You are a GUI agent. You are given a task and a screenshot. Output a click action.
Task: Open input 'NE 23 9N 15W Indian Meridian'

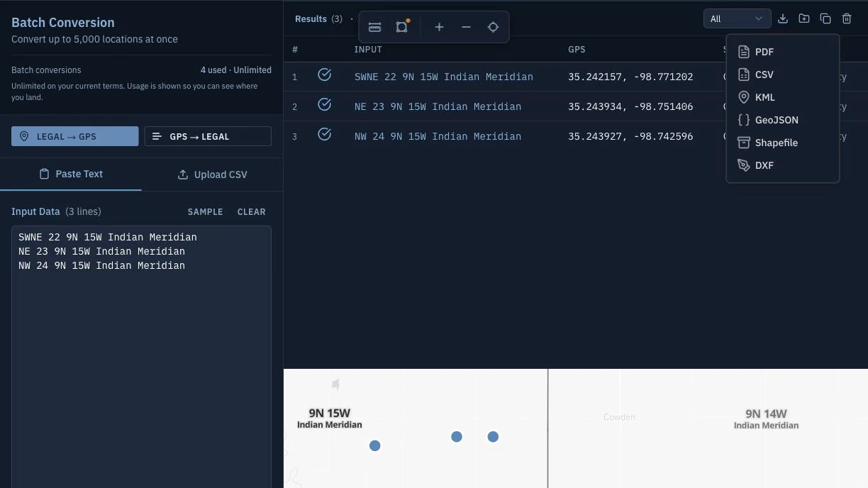[x=438, y=106]
